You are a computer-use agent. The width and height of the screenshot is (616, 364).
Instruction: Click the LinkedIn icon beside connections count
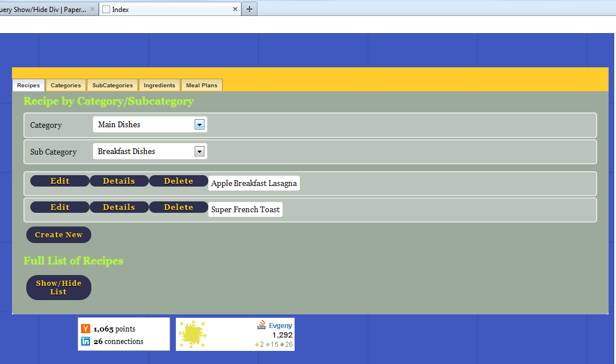click(x=86, y=341)
